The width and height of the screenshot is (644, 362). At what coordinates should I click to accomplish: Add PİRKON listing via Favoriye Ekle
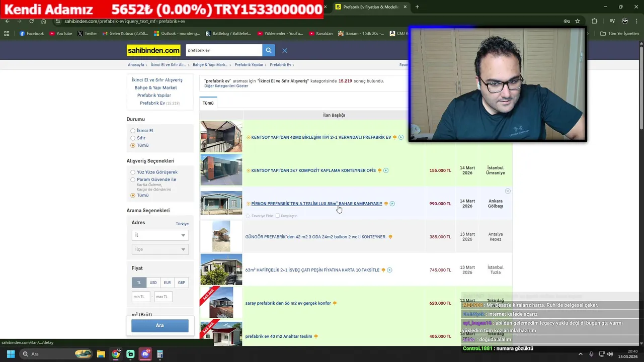(x=259, y=216)
